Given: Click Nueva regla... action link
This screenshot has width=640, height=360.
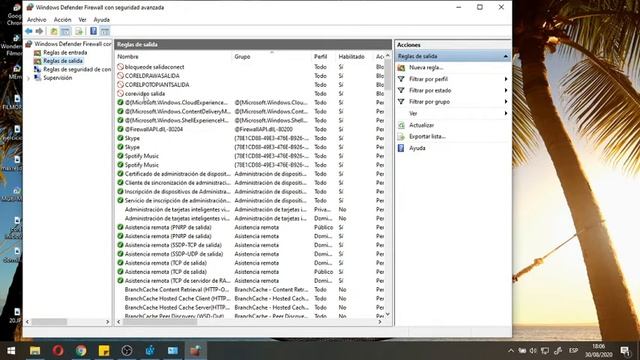Looking at the screenshot, I should click(x=426, y=68).
